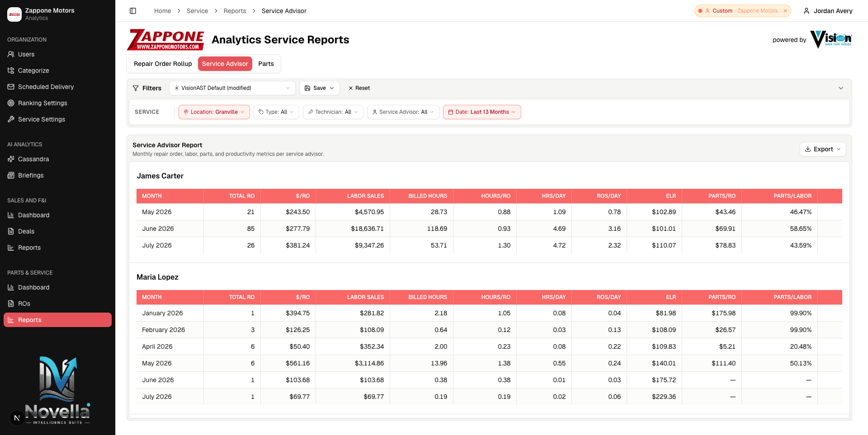Click the Filters funnel icon
Screen dimensions: 868x435
coord(136,88)
